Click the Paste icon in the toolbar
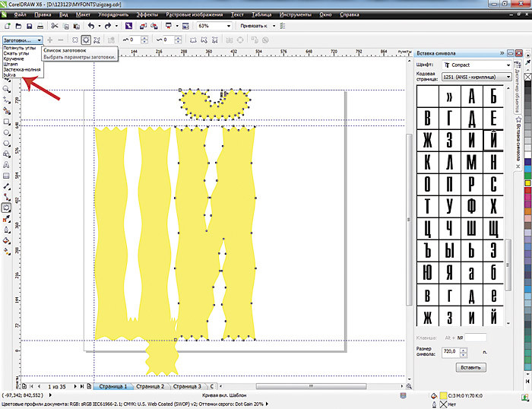The width and height of the screenshot is (532, 409). point(77,26)
